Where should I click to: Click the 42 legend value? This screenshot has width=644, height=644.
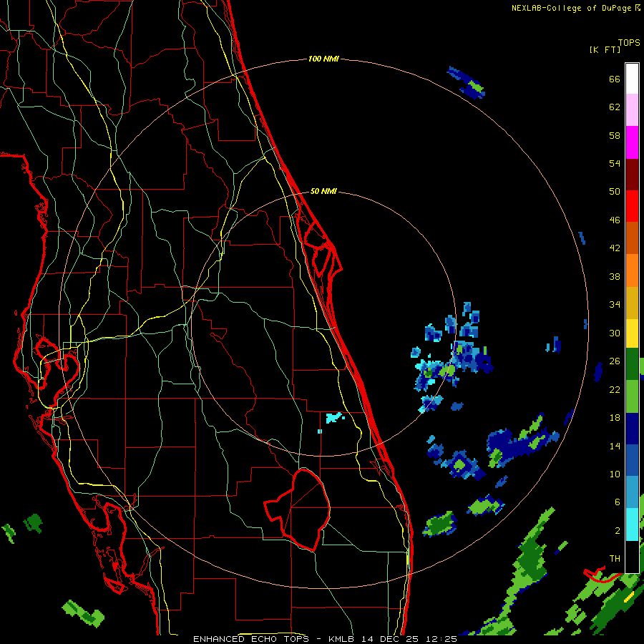click(615, 248)
